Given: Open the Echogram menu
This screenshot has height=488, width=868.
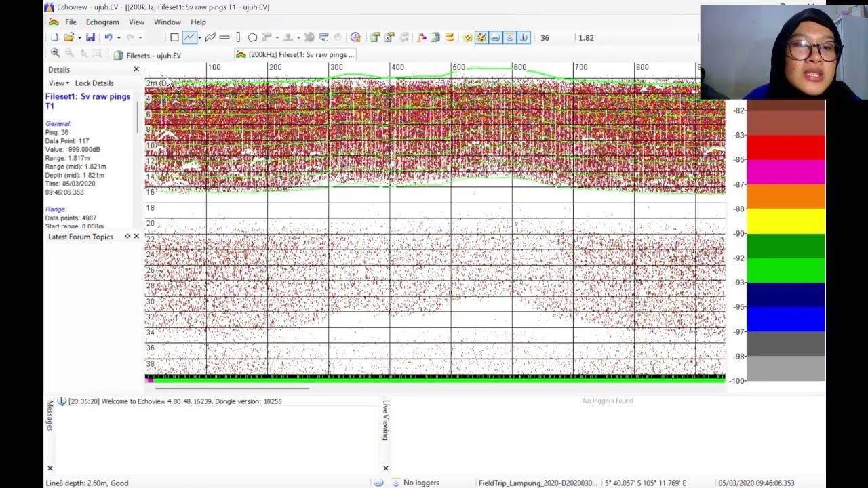Looking at the screenshot, I should click(102, 22).
